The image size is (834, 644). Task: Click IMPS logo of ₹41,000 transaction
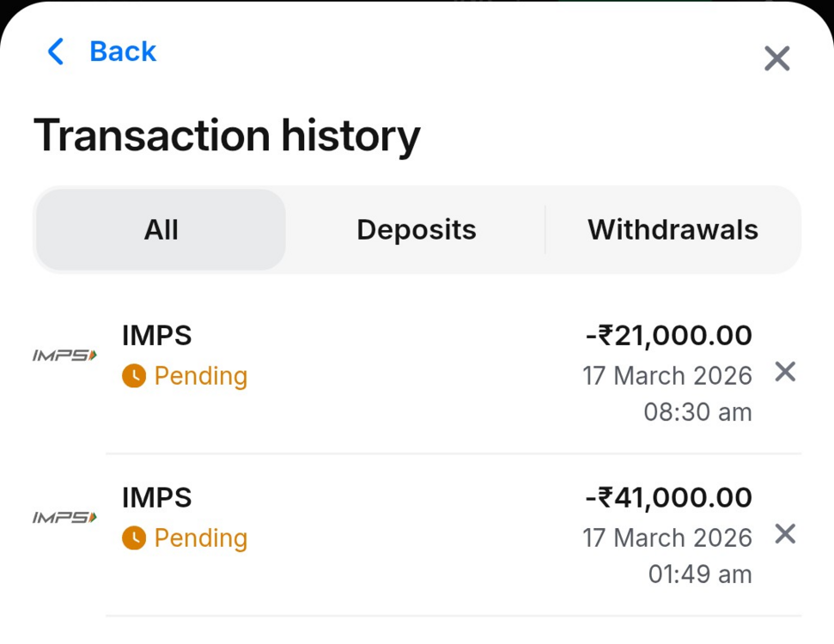64,517
